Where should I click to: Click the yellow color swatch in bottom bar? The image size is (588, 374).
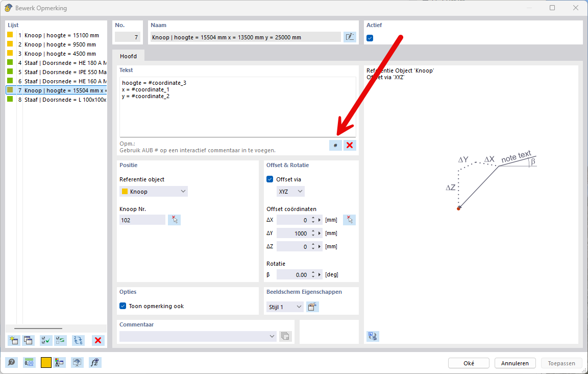click(x=46, y=363)
